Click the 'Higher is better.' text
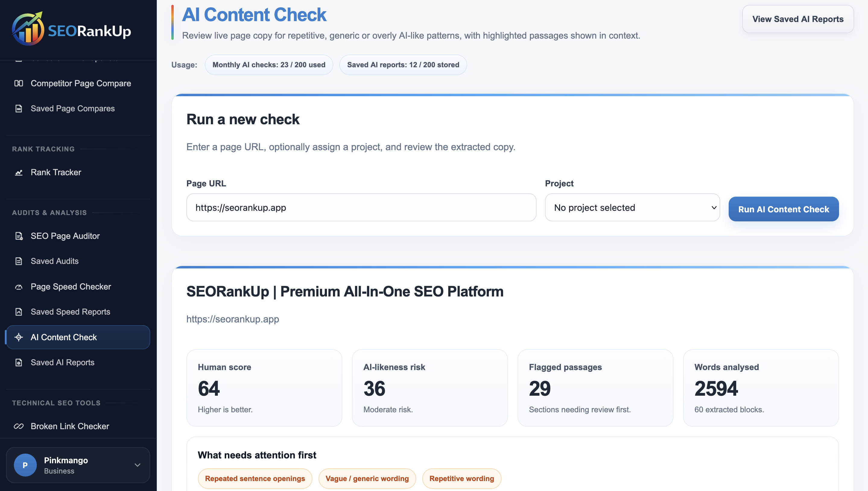Viewport: 868px width, 491px height. point(225,410)
